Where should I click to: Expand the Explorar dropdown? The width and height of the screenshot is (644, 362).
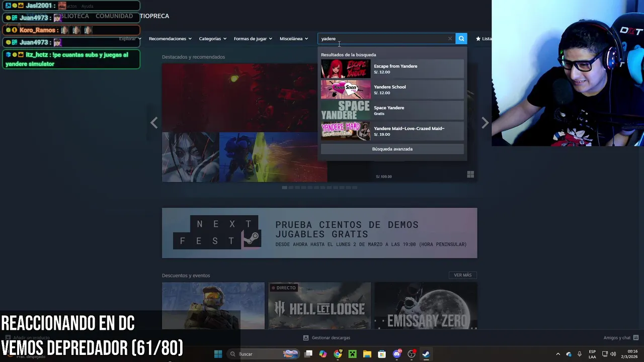pyautogui.click(x=130, y=39)
